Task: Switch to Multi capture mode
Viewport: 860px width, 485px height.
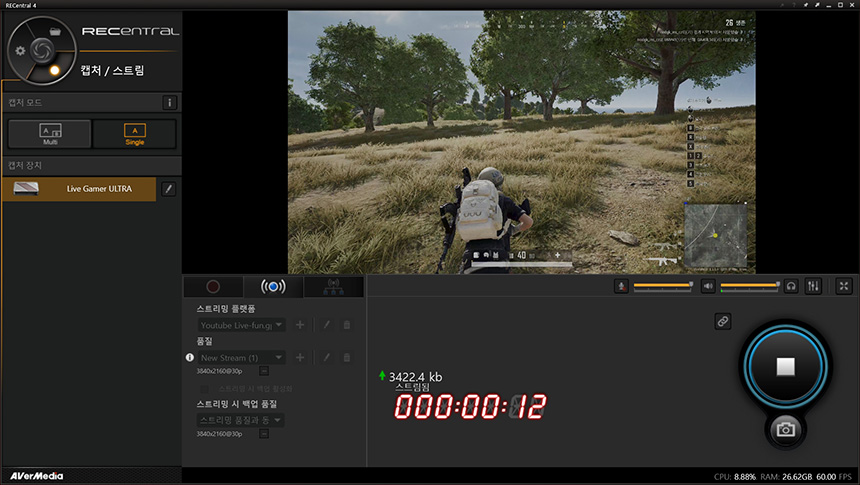Action: tap(50, 134)
